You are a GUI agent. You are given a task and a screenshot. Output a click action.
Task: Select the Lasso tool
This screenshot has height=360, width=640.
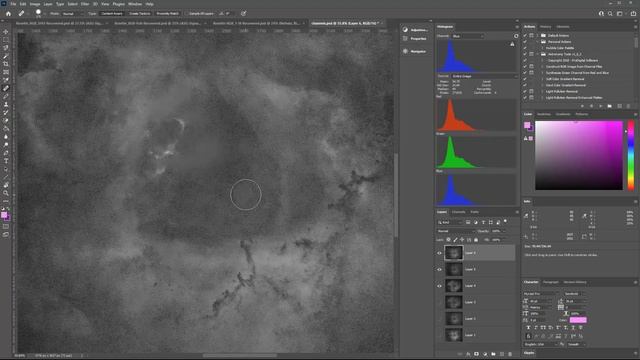point(6,48)
